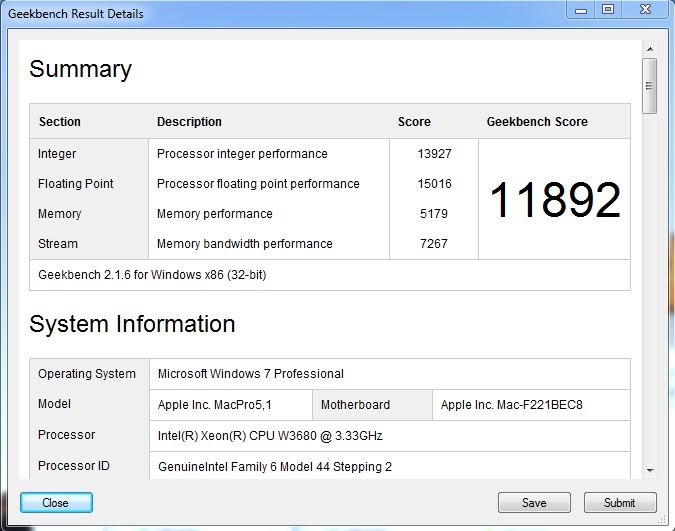Click the System Information heading
This screenshot has width=675, height=531.
[x=132, y=324]
